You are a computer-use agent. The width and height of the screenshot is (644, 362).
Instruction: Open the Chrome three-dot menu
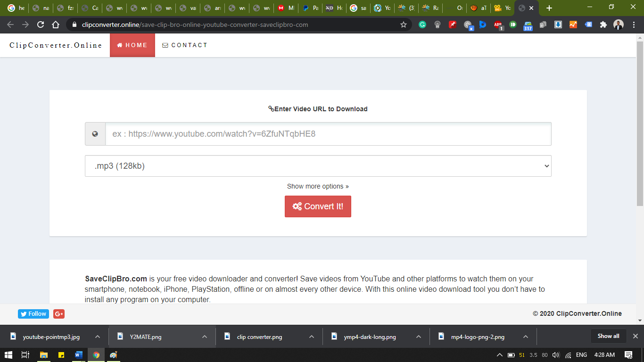pos(633,25)
